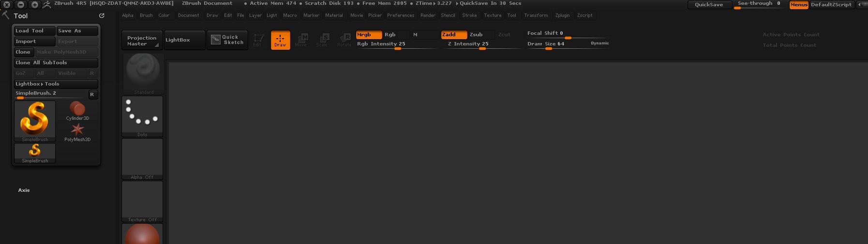Toggle the right shelf collapse arrows
Screen dimensions: 868x244
coord(862,4)
